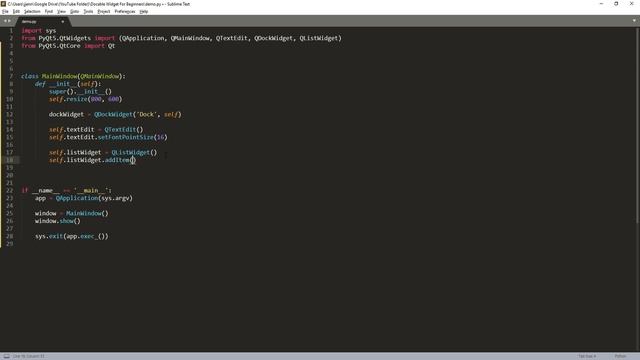Maximize or restore the Sublime Text window

[x=616, y=4]
